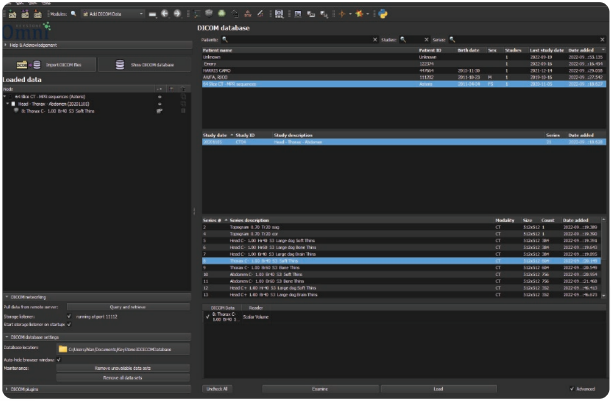Click the folder icon for database location

tap(63, 348)
